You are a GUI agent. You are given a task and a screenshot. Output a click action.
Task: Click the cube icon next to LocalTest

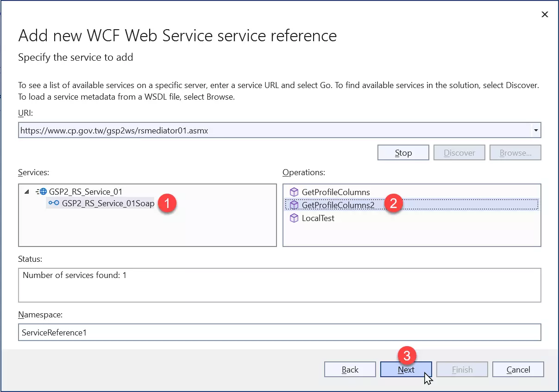294,218
